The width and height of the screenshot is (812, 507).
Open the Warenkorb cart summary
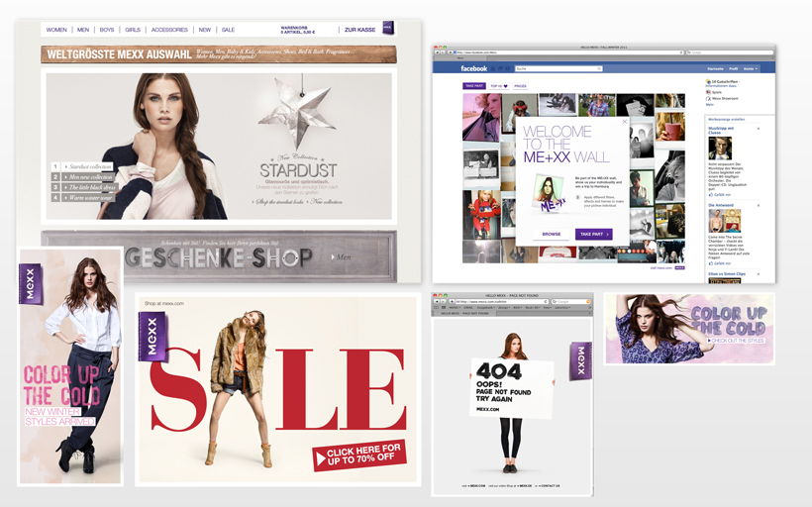click(x=298, y=30)
